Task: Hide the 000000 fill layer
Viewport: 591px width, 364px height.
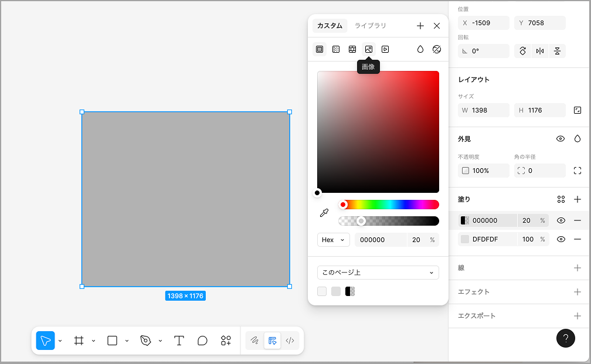Action: pyautogui.click(x=561, y=220)
